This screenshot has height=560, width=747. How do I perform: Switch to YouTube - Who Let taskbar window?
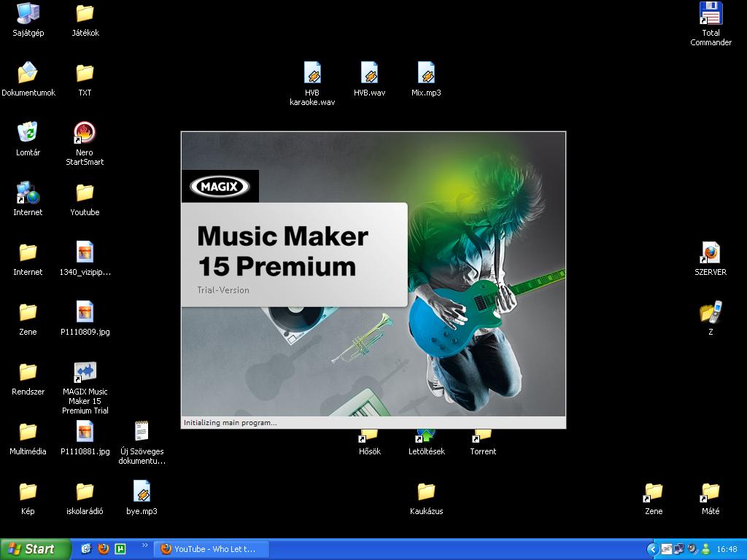click(212, 549)
